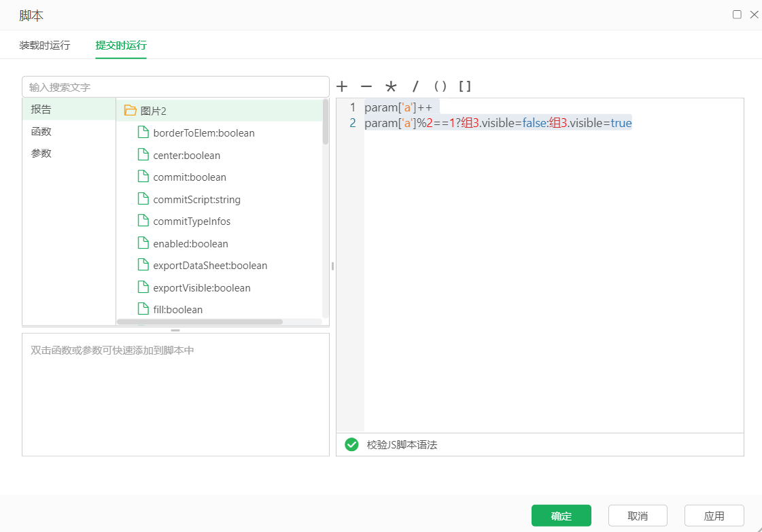762x532 pixels.
Task: Click script line 2 code text
Action: (x=498, y=123)
